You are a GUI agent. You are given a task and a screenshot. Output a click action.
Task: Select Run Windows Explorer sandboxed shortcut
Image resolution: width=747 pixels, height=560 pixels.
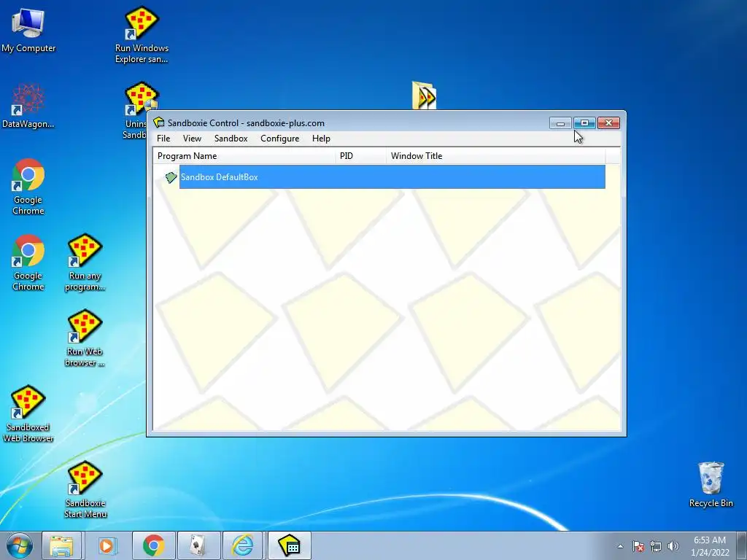(x=142, y=35)
